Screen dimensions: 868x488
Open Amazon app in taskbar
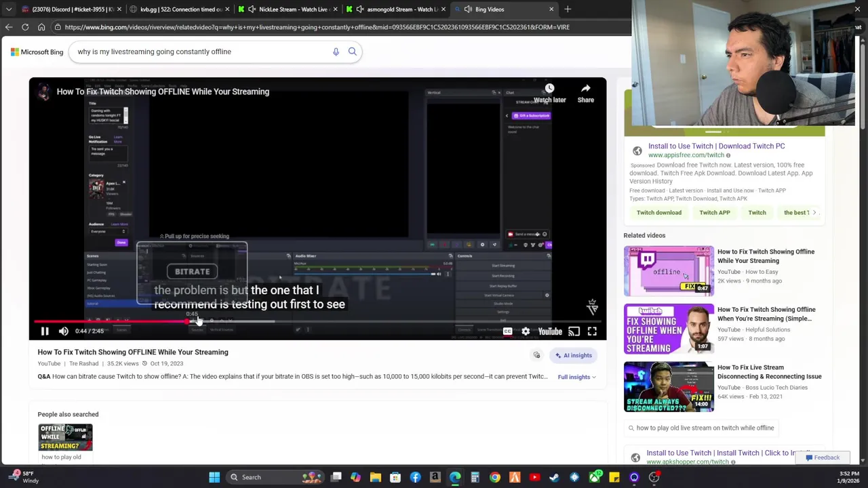point(435,477)
